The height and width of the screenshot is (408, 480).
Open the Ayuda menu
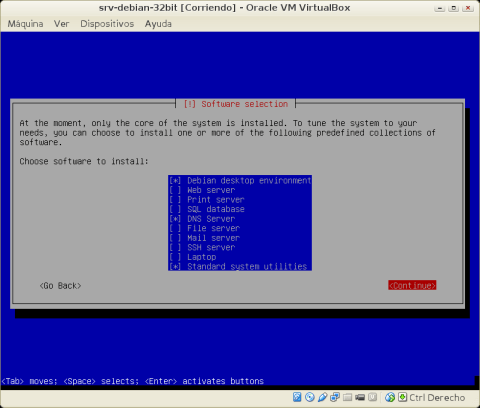[x=158, y=24]
